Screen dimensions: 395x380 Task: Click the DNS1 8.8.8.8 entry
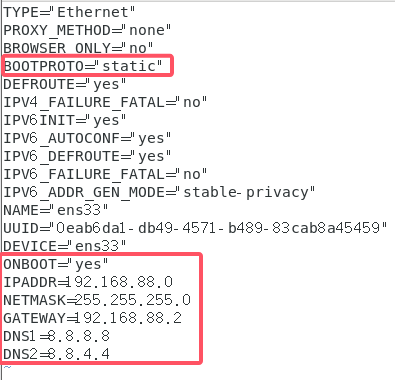click(56, 336)
